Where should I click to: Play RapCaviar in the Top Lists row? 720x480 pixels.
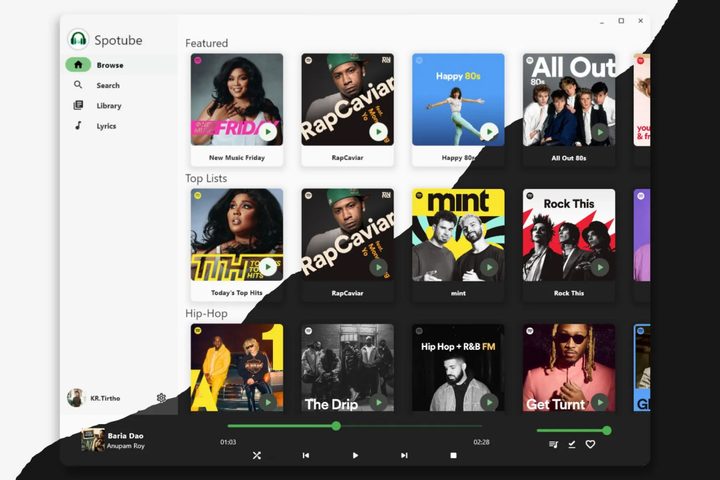pos(378,267)
